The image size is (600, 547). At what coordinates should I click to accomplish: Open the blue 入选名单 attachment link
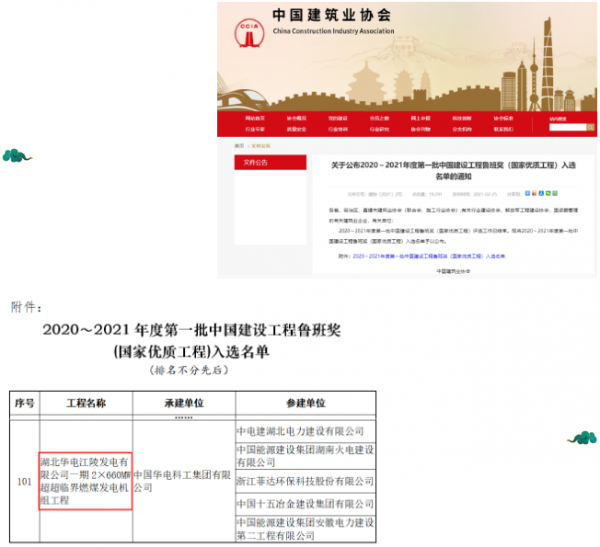tap(429, 256)
